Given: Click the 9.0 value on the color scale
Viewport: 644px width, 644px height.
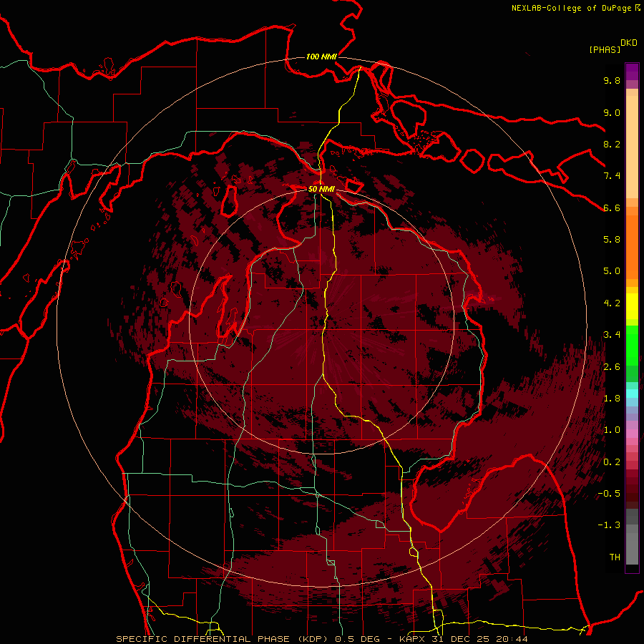Looking at the screenshot, I should coord(612,112).
